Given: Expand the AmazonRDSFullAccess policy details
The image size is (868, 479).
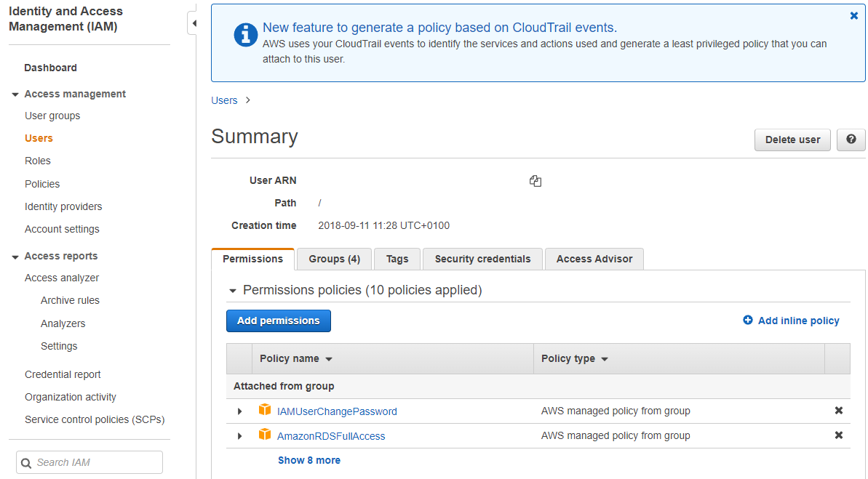Looking at the screenshot, I should 240,436.
